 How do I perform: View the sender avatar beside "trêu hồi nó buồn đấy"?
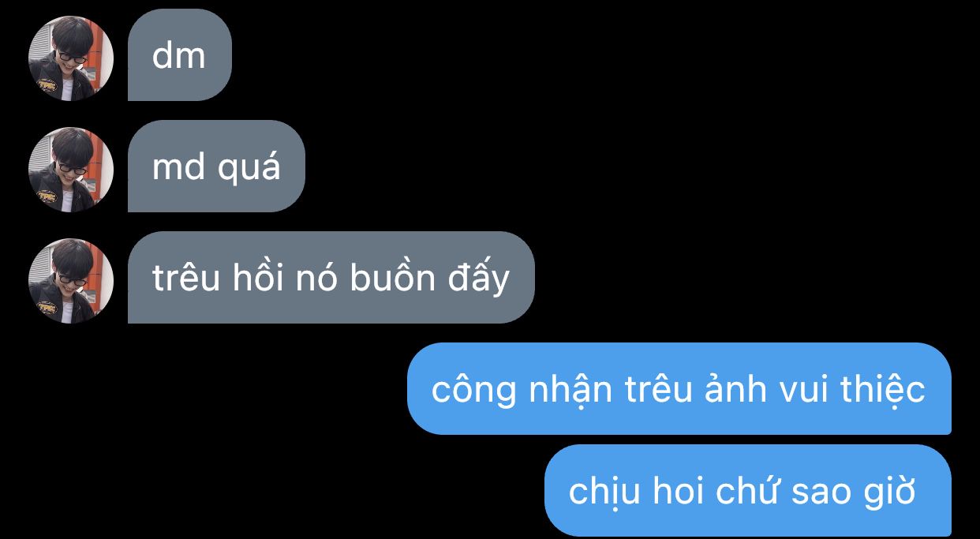(x=71, y=281)
